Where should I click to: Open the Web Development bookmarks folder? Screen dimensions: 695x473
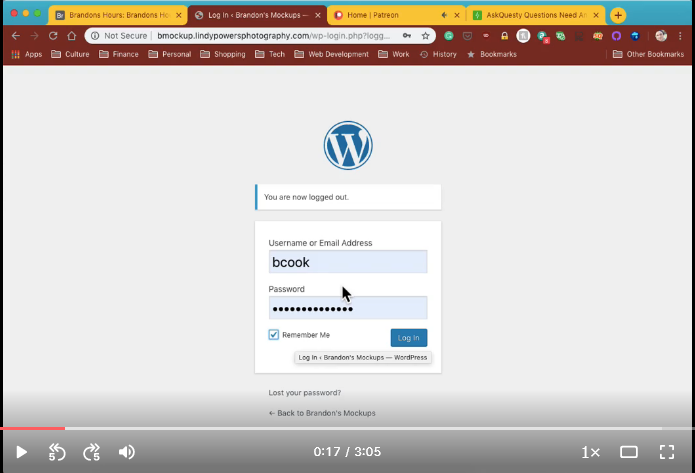[332, 54]
